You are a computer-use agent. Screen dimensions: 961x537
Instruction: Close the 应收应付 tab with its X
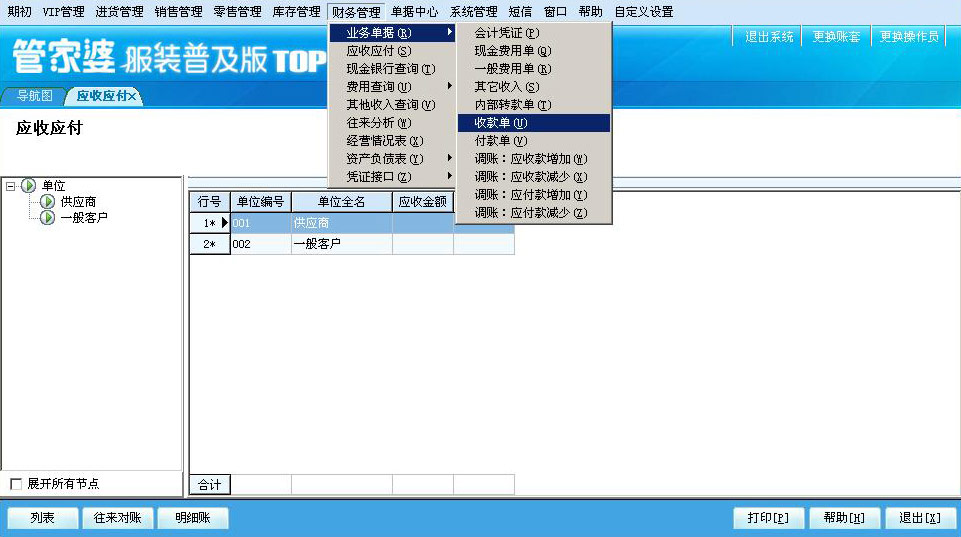coord(133,97)
